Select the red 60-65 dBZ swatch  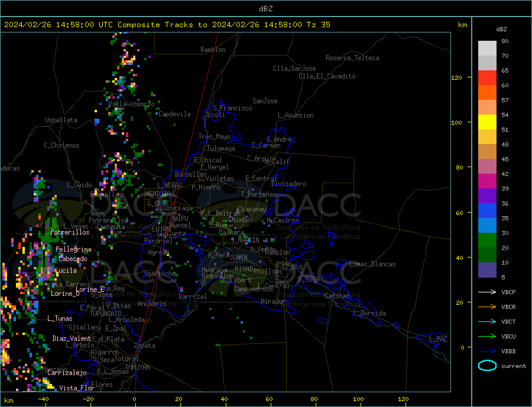pyautogui.click(x=487, y=77)
